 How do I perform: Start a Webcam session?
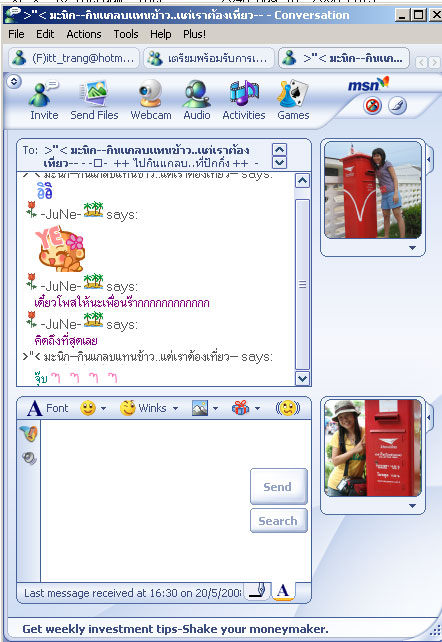(151, 100)
